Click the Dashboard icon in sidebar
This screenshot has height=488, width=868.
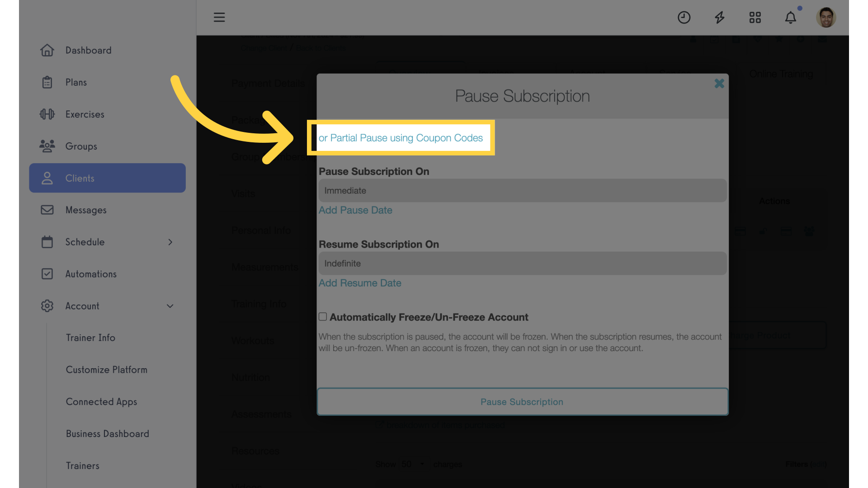46,49
